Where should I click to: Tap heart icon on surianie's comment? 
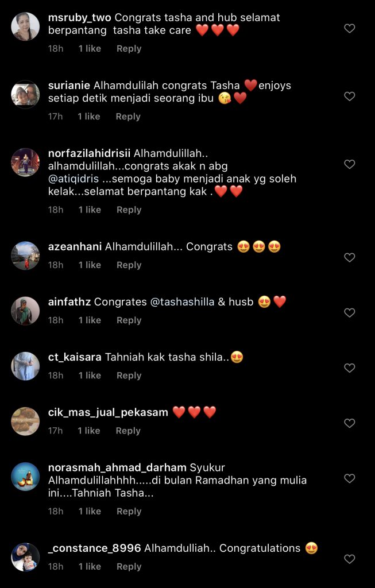(350, 96)
